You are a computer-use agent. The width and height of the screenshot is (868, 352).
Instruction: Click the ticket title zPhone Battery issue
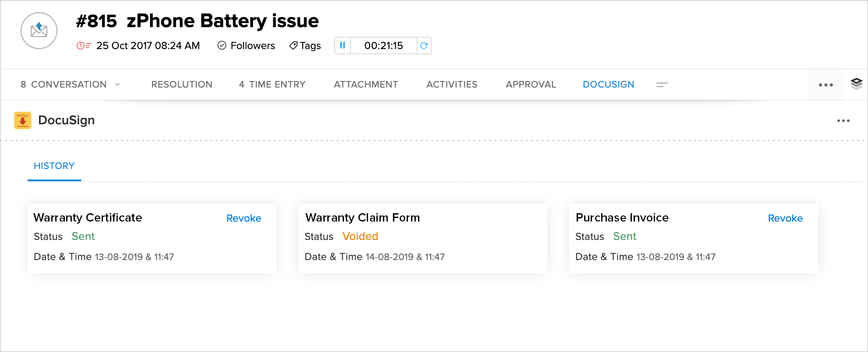click(x=223, y=21)
